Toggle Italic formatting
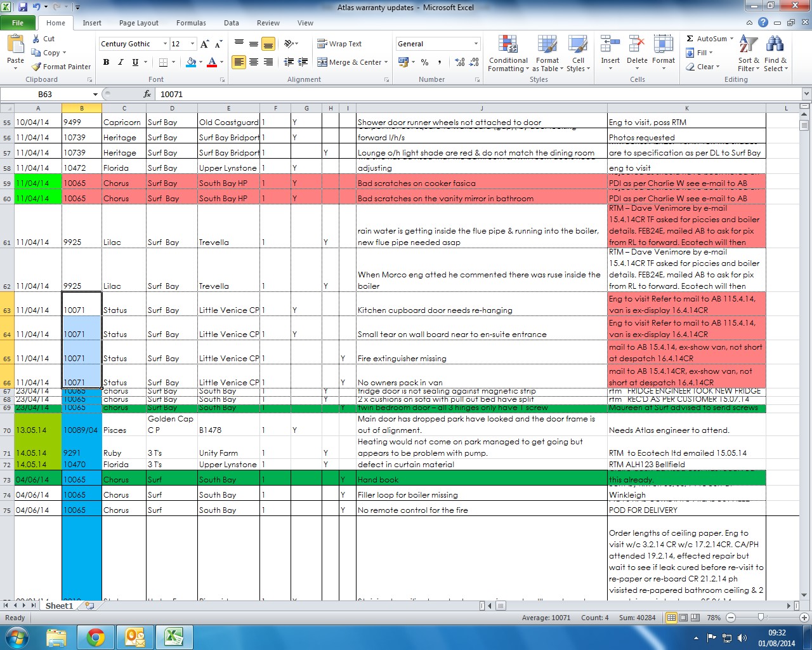This screenshot has width=812, height=650. [x=121, y=62]
